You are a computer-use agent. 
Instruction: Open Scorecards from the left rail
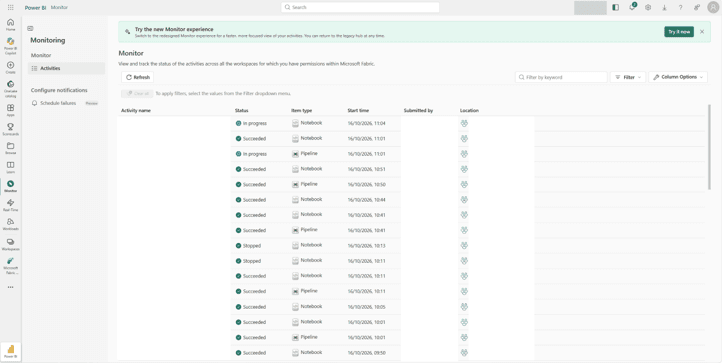pyautogui.click(x=11, y=129)
